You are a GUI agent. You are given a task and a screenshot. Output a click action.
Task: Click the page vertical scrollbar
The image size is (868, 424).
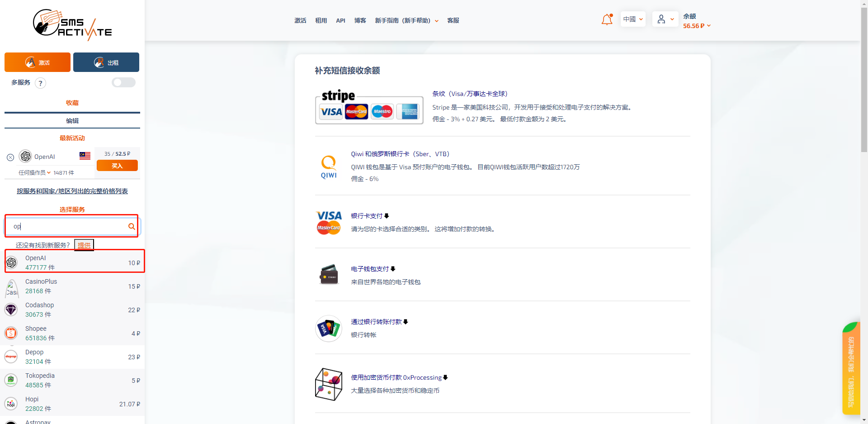tap(864, 79)
